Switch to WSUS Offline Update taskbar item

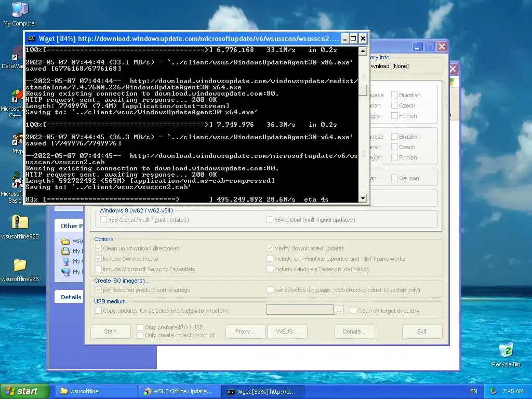tap(179, 391)
